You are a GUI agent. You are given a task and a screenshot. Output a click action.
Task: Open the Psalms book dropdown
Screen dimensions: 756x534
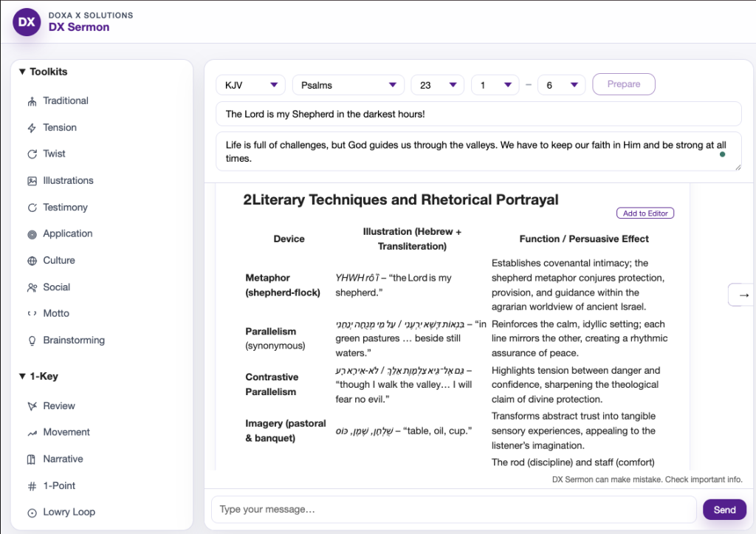pyautogui.click(x=348, y=85)
